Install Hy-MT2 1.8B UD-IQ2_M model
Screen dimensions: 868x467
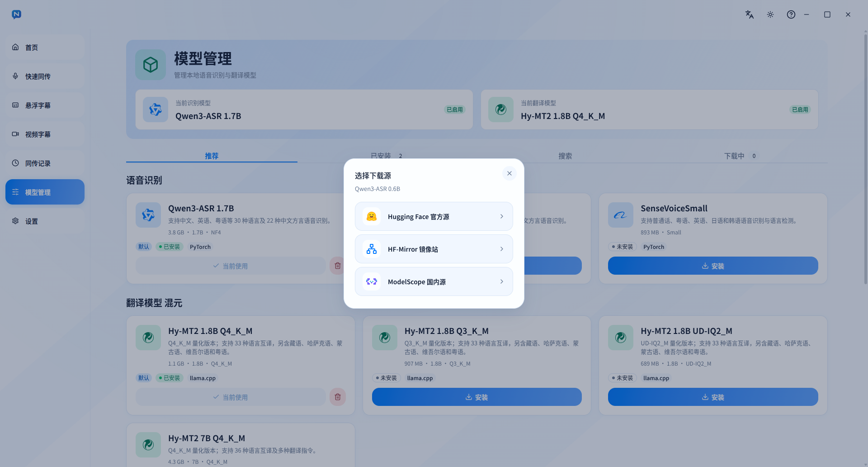coord(713,397)
